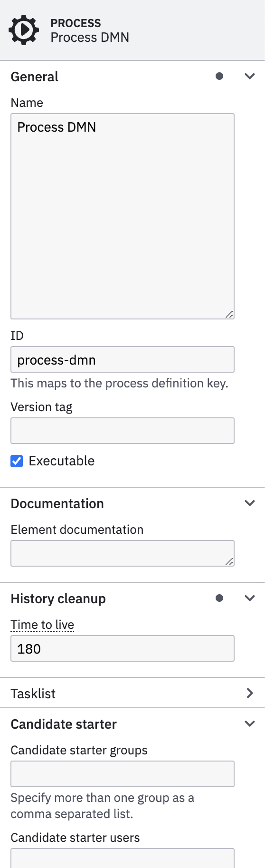Click the Time to live field 180
Image resolution: width=265 pixels, height=868 pixels.
[x=123, y=648]
